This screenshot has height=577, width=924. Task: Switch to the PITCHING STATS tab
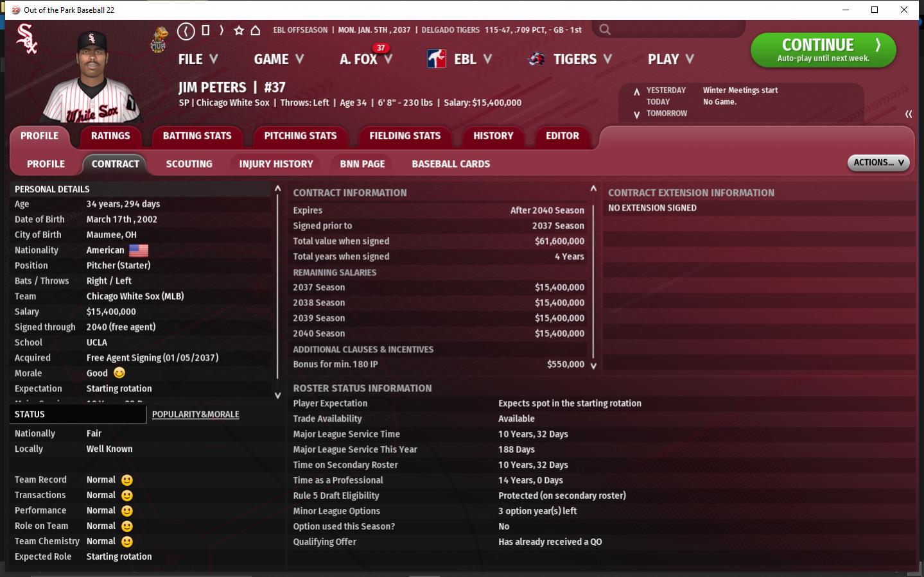[300, 136]
